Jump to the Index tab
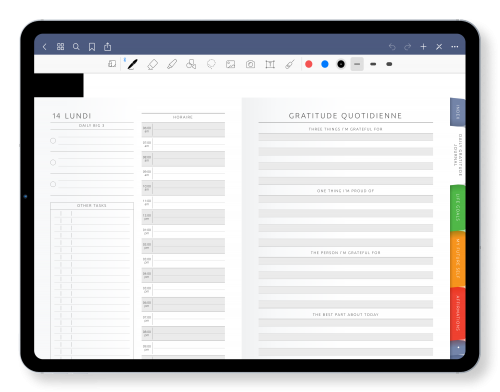Viewport: 500px width, 392px height. [458, 112]
